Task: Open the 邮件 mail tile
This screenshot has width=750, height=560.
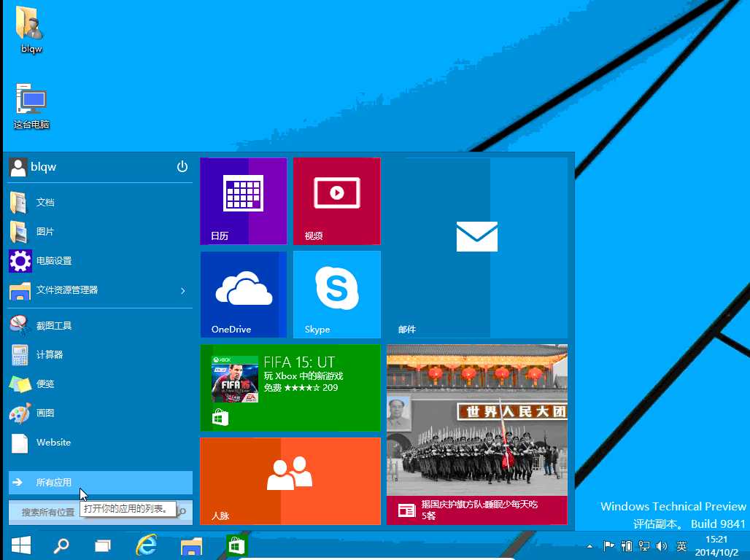Action: pos(477,248)
